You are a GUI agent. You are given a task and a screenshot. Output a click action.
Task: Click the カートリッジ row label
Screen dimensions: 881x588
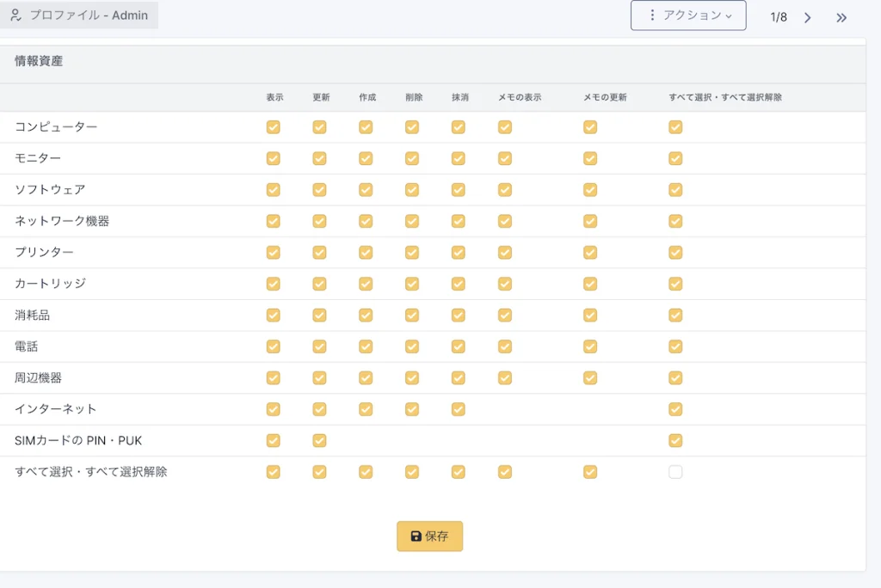pos(50,284)
